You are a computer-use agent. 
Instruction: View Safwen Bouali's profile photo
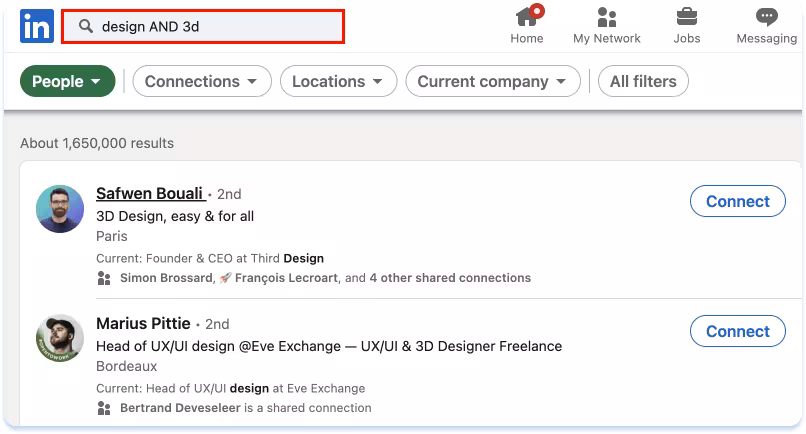pyautogui.click(x=59, y=209)
